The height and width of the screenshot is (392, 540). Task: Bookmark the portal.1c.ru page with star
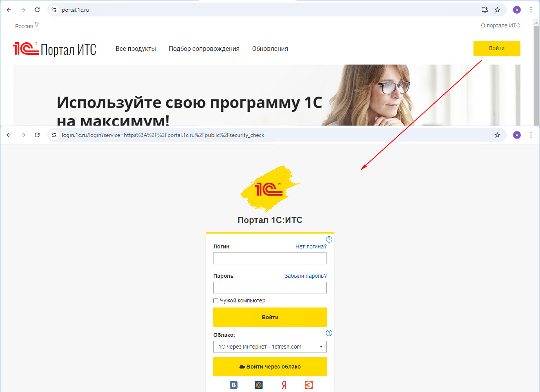[497, 10]
